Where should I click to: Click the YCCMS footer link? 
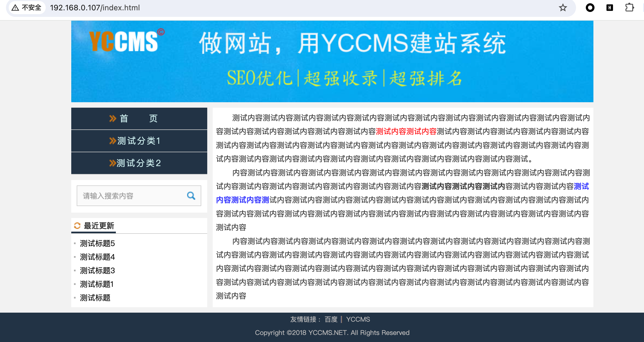(358, 319)
